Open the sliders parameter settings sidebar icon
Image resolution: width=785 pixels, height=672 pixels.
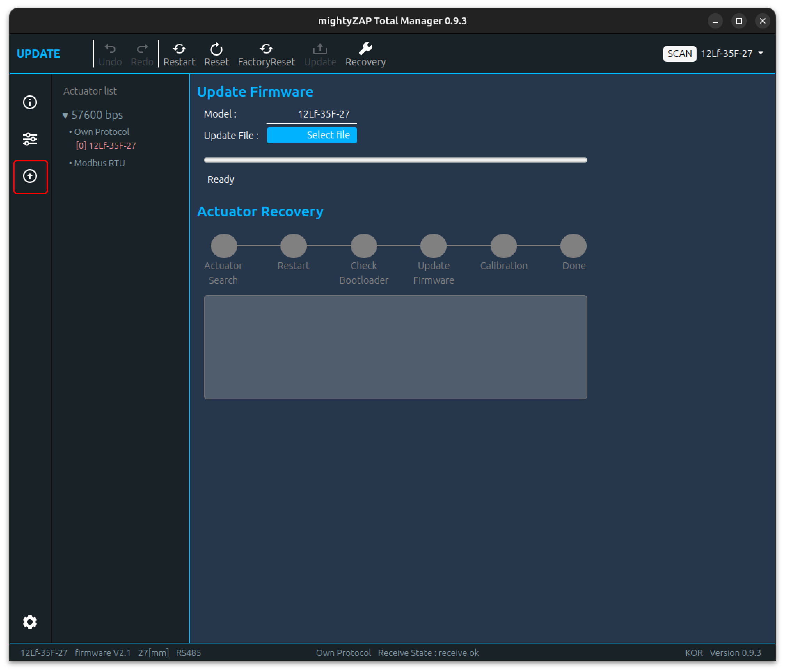tap(30, 139)
